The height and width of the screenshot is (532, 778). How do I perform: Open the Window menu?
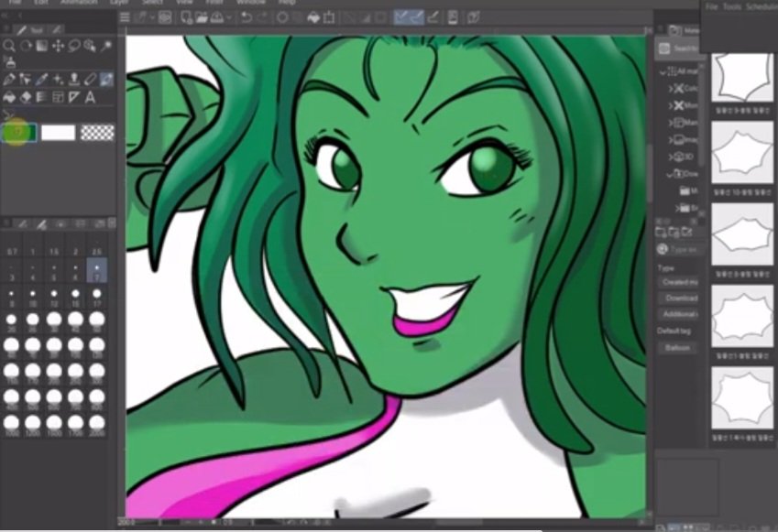250,2
